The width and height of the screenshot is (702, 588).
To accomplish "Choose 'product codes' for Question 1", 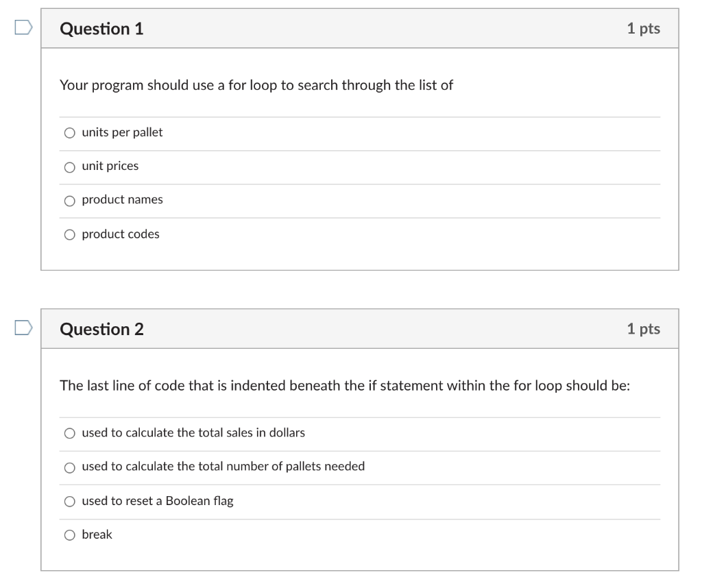I will click(x=69, y=234).
